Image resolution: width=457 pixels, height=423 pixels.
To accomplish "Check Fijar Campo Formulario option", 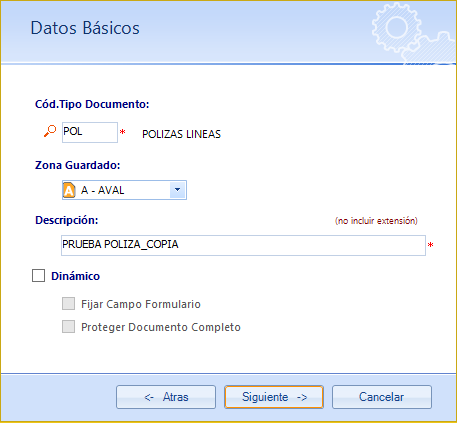I will click(68, 304).
